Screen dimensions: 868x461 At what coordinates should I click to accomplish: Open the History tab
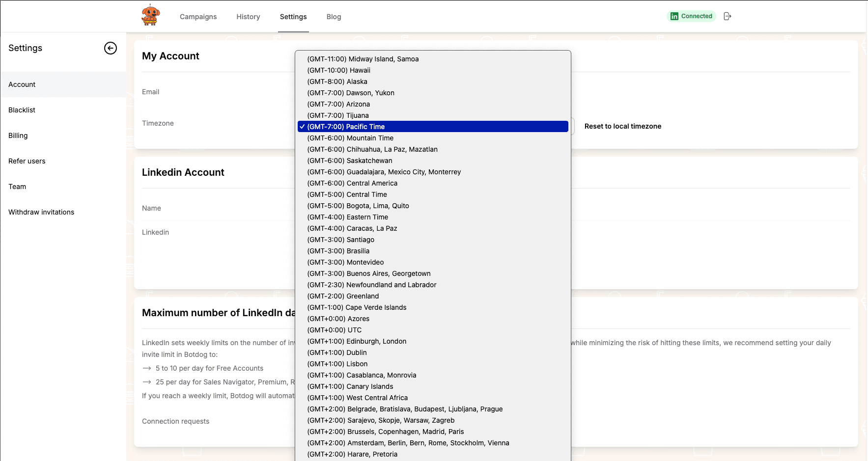click(x=248, y=17)
